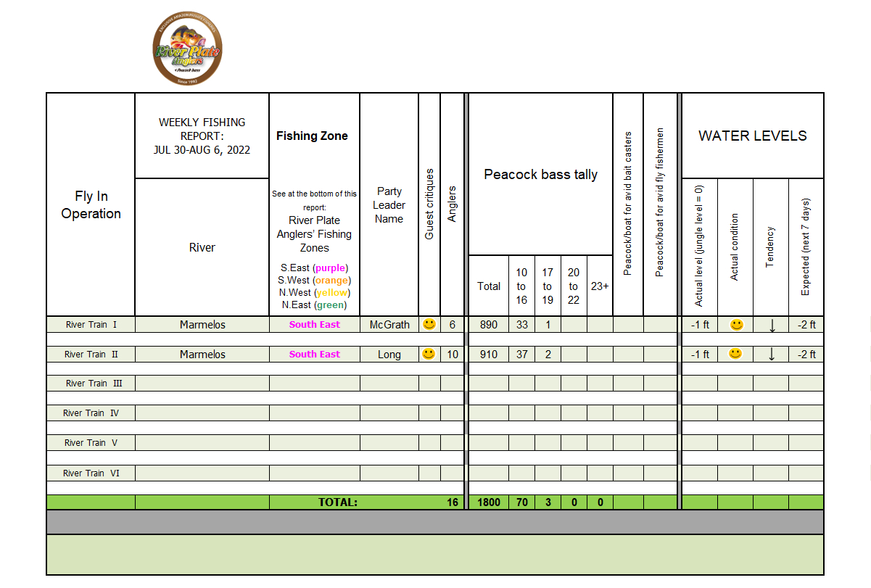The image size is (871, 588).
Task: Click the WATER LEVELS header
Action: coord(752,136)
